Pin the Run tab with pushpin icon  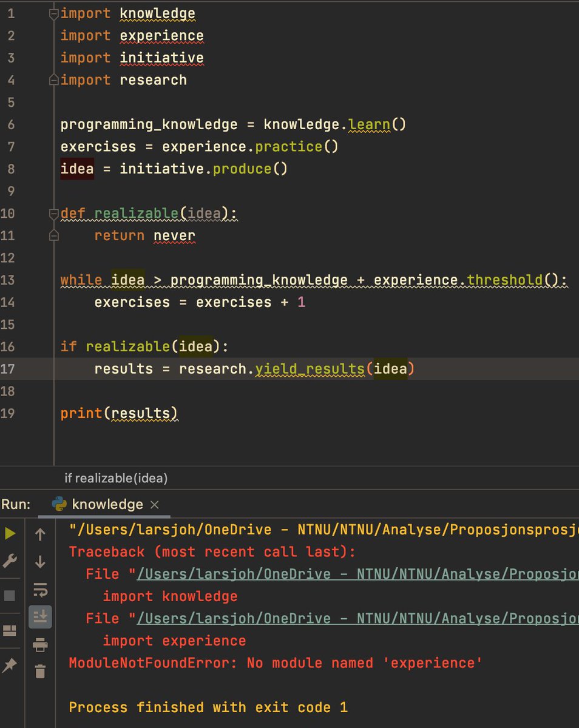pos(10,666)
